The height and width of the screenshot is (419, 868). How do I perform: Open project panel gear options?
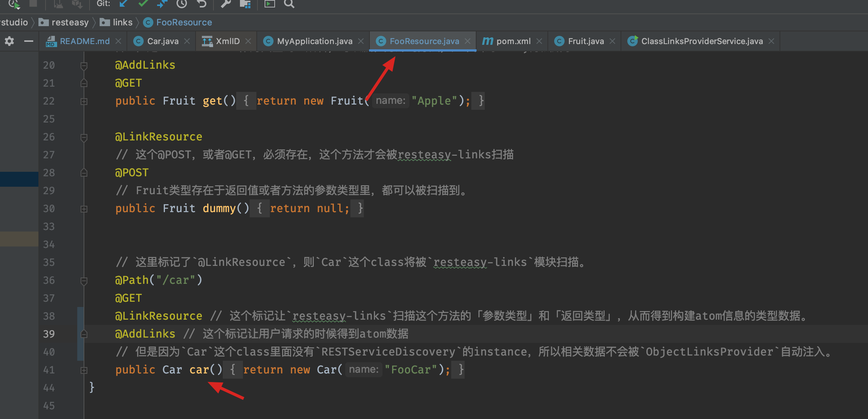(x=9, y=41)
